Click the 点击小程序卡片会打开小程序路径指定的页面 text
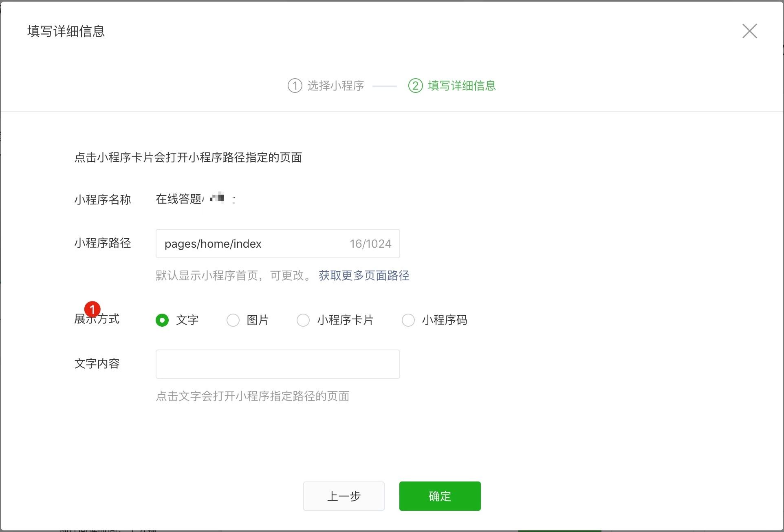This screenshot has height=532, width=784. click(x=188, y=158)
